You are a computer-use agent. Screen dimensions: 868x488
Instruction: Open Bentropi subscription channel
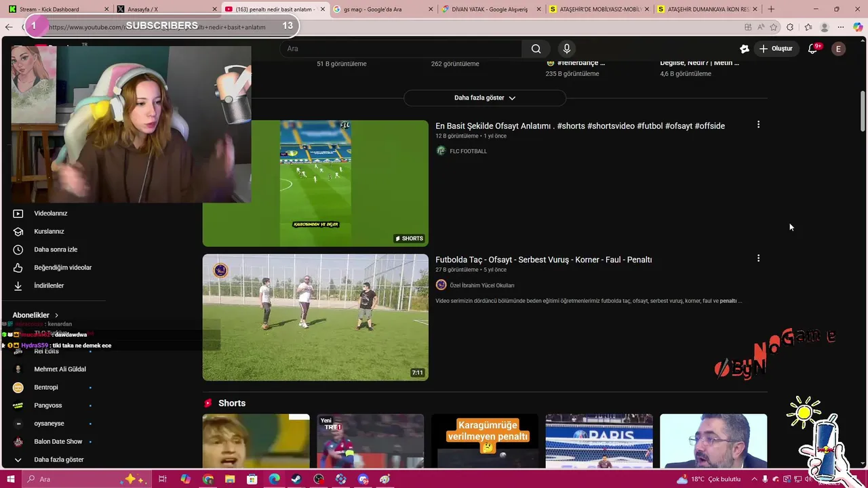tap(46, 388)
